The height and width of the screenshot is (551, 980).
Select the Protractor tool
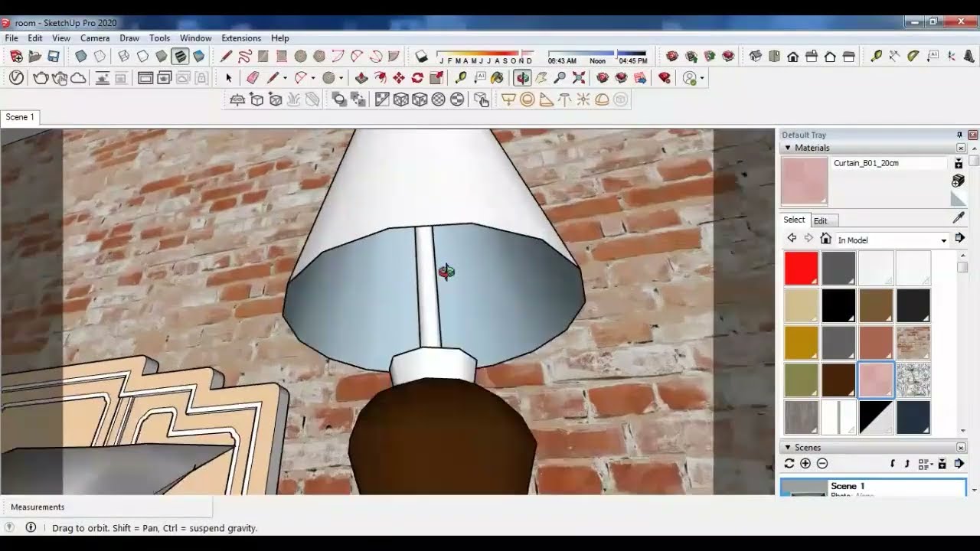(913, 56)
